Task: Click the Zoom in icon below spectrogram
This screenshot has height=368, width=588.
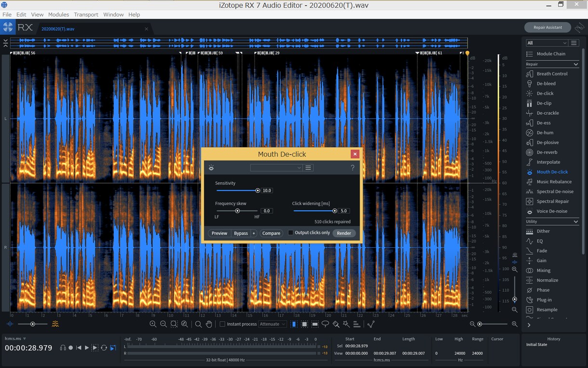Action: 153,324
